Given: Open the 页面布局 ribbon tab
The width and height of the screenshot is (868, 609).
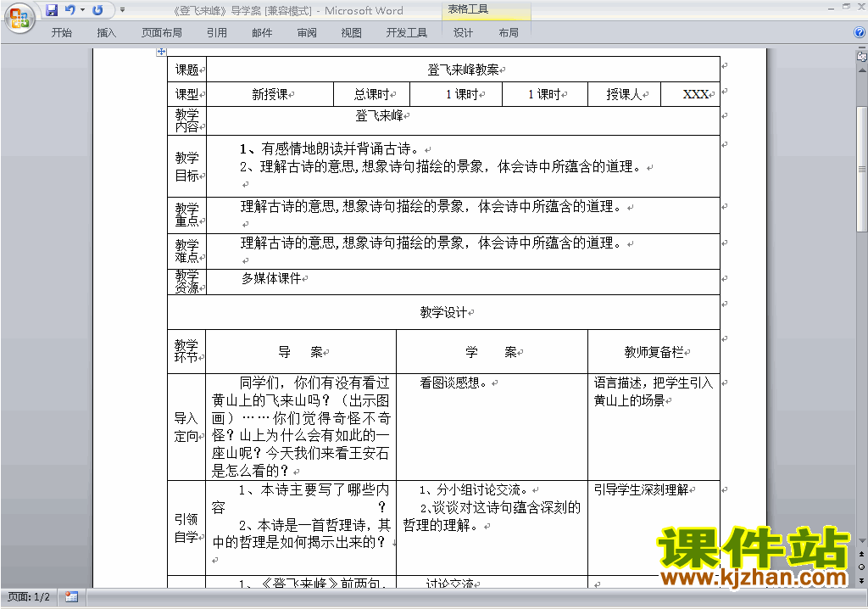Looking at the screenshot, I should 162,33.
